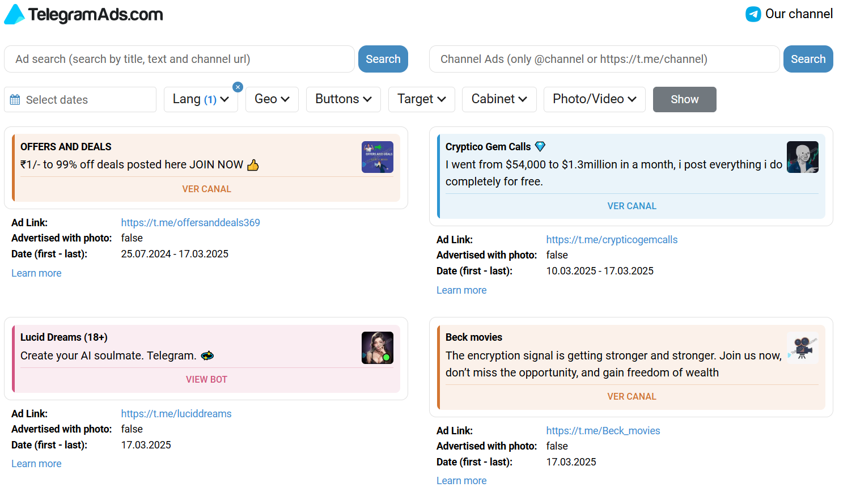Viewport: 856px width, 504px height.
Task: Expand the Buttons filter dropdown
Action: [x=343, y=99]
